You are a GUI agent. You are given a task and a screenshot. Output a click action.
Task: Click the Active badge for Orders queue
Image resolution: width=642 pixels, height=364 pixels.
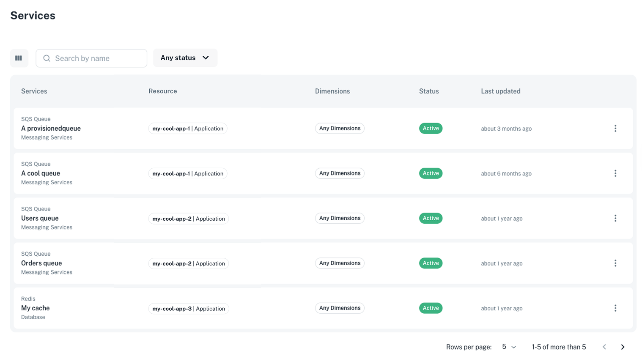(x=430, y=263)
